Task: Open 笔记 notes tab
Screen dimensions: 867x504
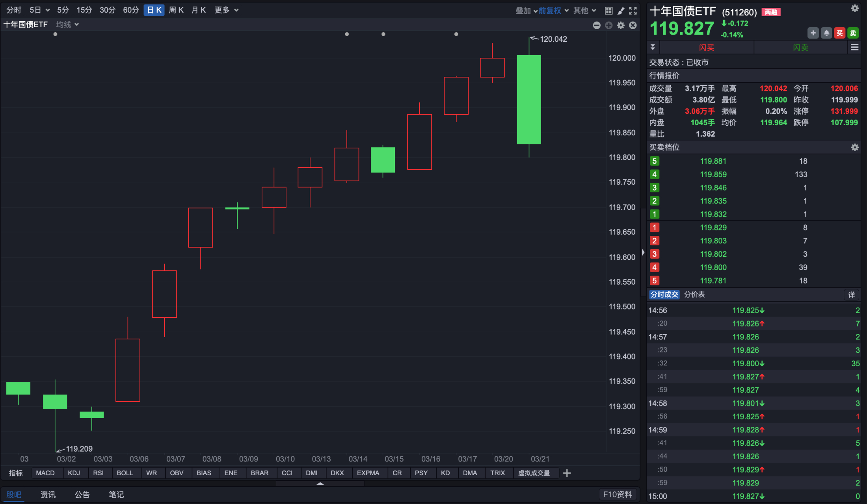Action: [x=116, y=495]
